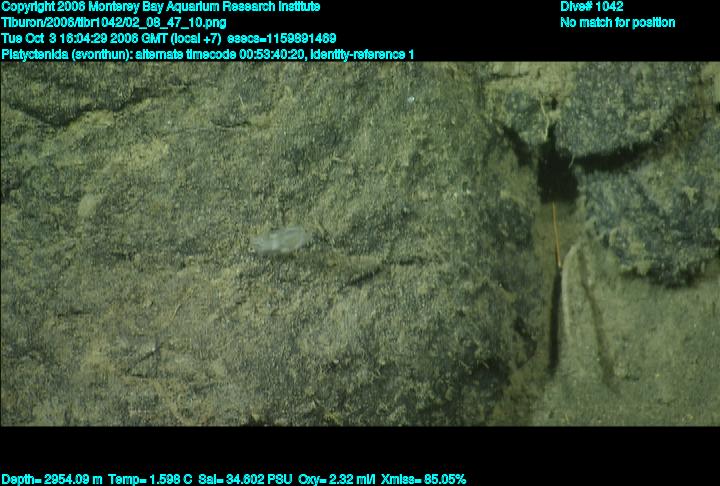The image size is (720, 486).
Task: Select the pale curved tube on the sediment
Action: tap(570, 285)
